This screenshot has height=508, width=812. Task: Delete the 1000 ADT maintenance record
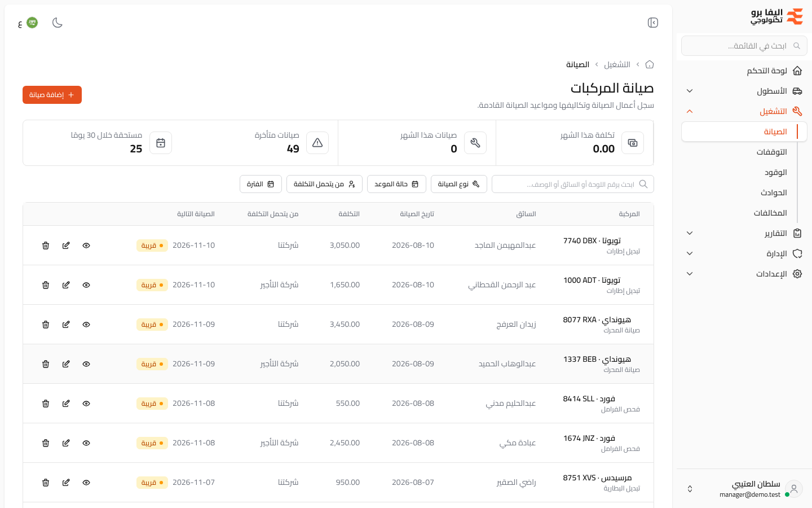pyautogui.click(x=46, y=285)
